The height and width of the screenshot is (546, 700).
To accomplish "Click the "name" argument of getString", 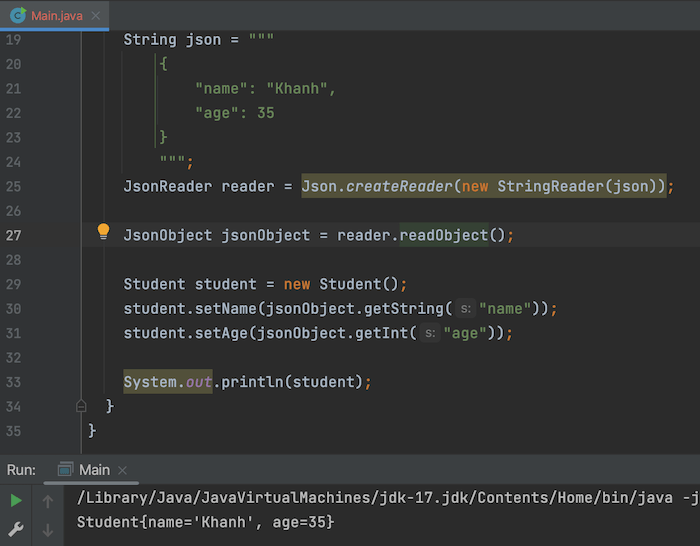I will point(505,308).
